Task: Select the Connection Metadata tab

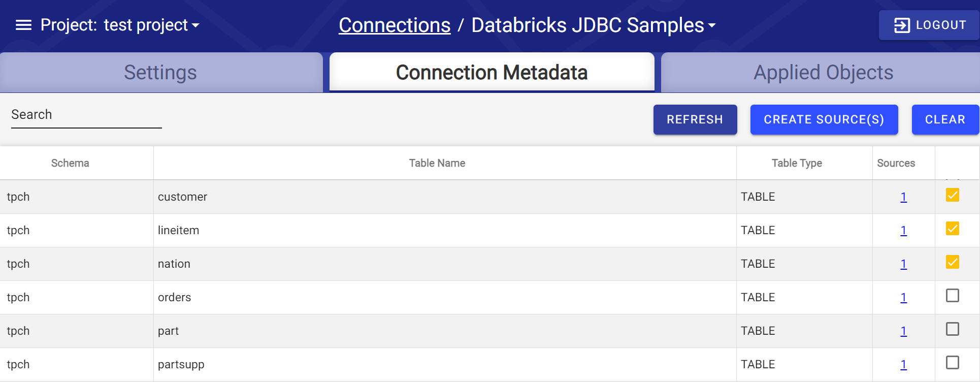Action: pos(491,72)
